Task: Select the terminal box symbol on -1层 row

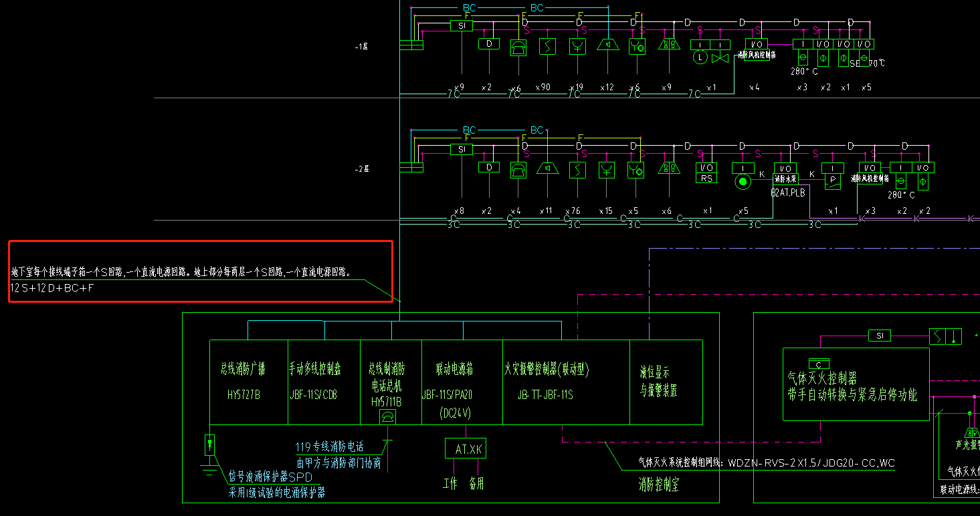Action: (x=411, y=45)
